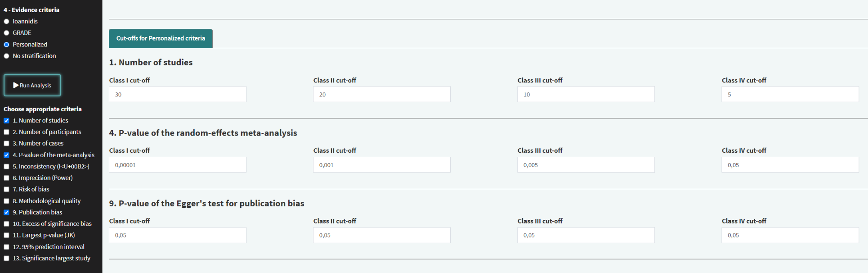Click the Run Analysis play button
Viewport: 868px width, 273px height.
[32, 85]
